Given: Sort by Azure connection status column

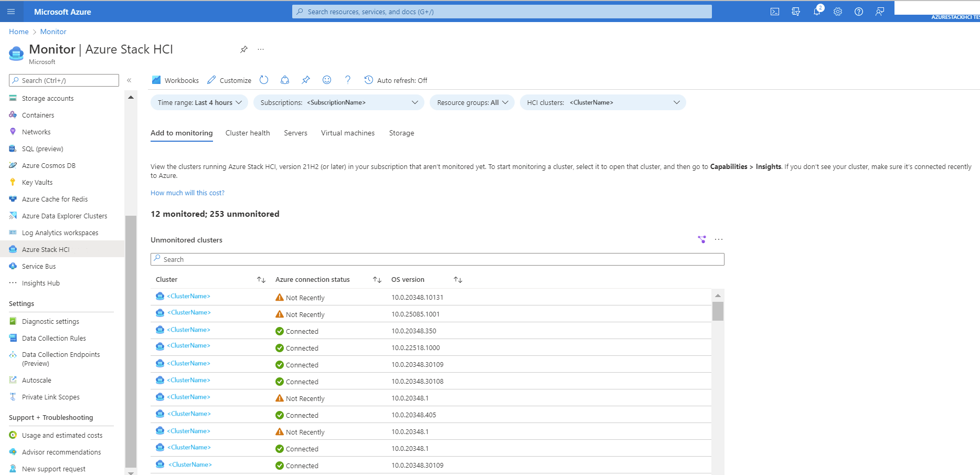Looking at the screenshot, I should click(377, 280).
